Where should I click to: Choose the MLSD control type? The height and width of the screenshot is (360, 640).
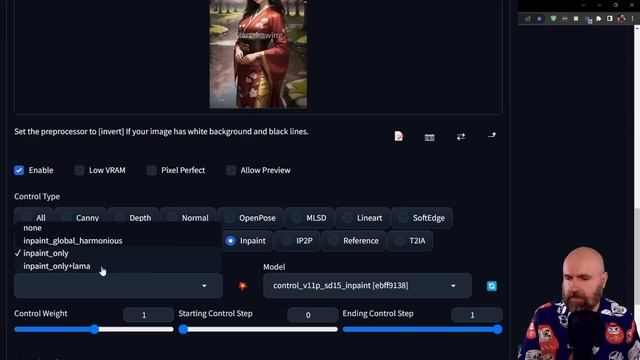309,218
